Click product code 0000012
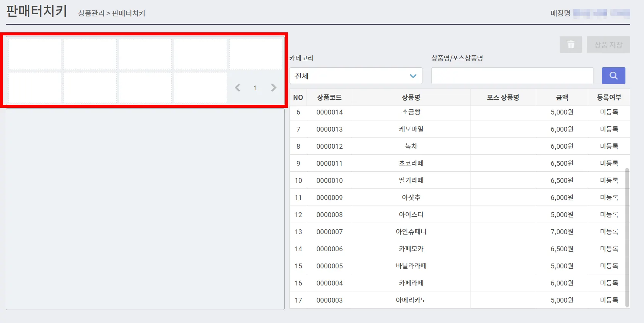 (330, 146)
